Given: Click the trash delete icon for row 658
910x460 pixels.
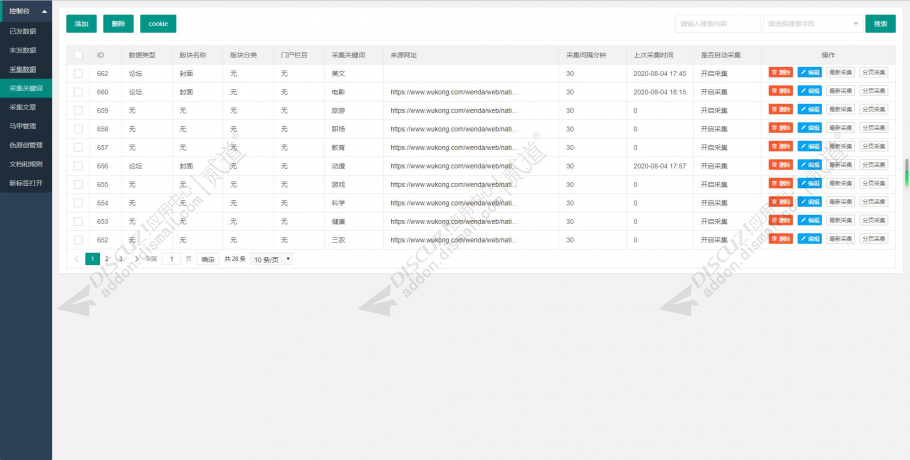Looking at the screenshot, I should click(x=774, y=128).
